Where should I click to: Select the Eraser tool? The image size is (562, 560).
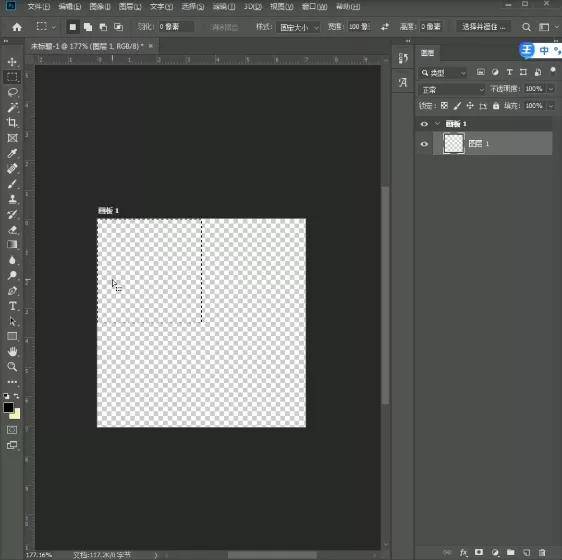pyautogui.click(x=12, y=229)
